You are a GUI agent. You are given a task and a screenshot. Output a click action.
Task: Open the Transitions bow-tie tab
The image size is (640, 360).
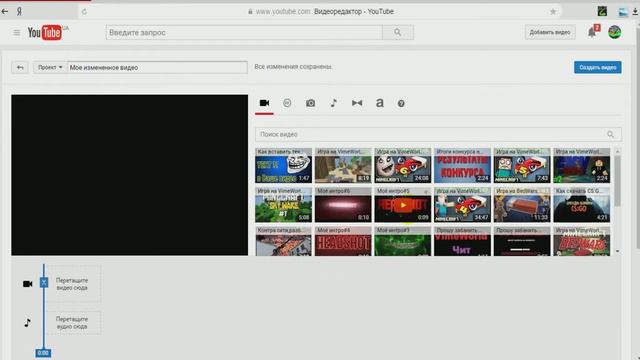tap(357, 103)
